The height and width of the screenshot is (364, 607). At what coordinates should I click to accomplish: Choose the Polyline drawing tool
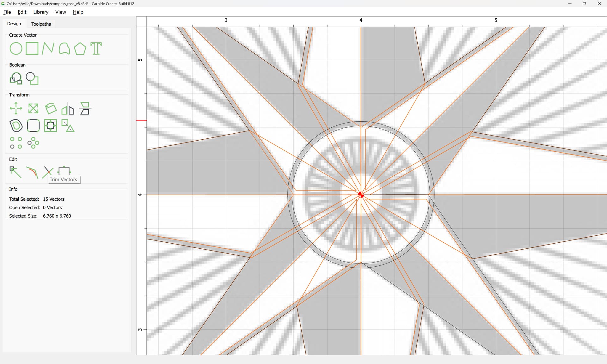click(x=48, y=49)
